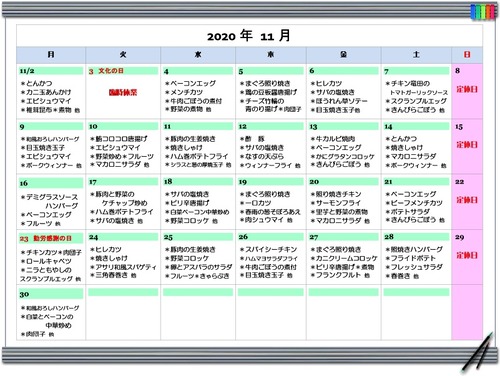Click the holiday label "勤労感謝の日" on the 23rd

click(x=52, y=238)
